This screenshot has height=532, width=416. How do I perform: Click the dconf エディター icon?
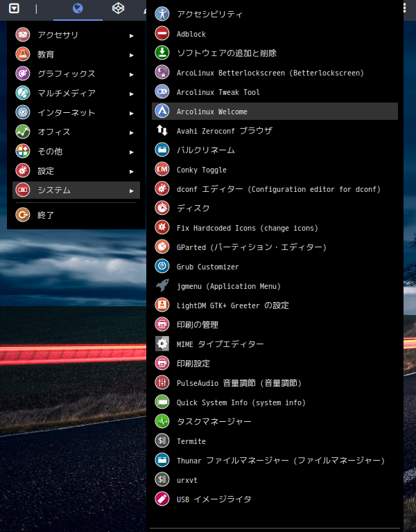click(162, 188)
